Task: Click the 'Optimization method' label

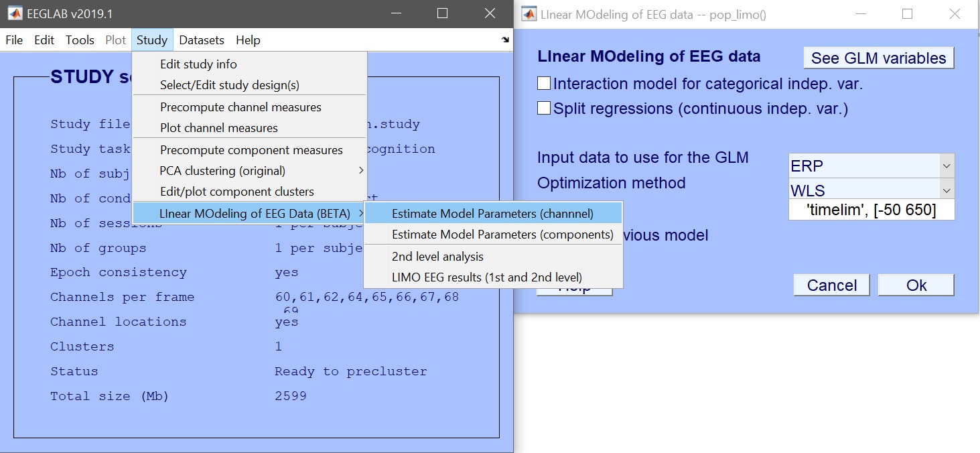Action: [612, 183]
